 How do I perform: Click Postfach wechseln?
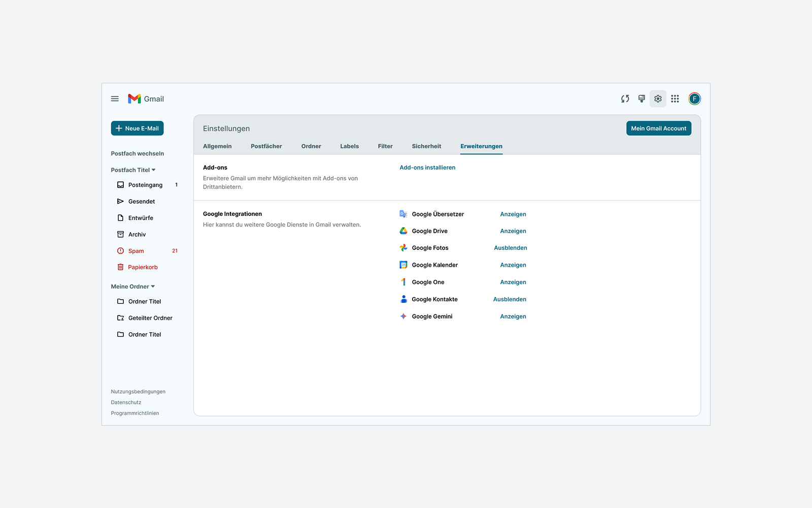(x=138, y=153)
